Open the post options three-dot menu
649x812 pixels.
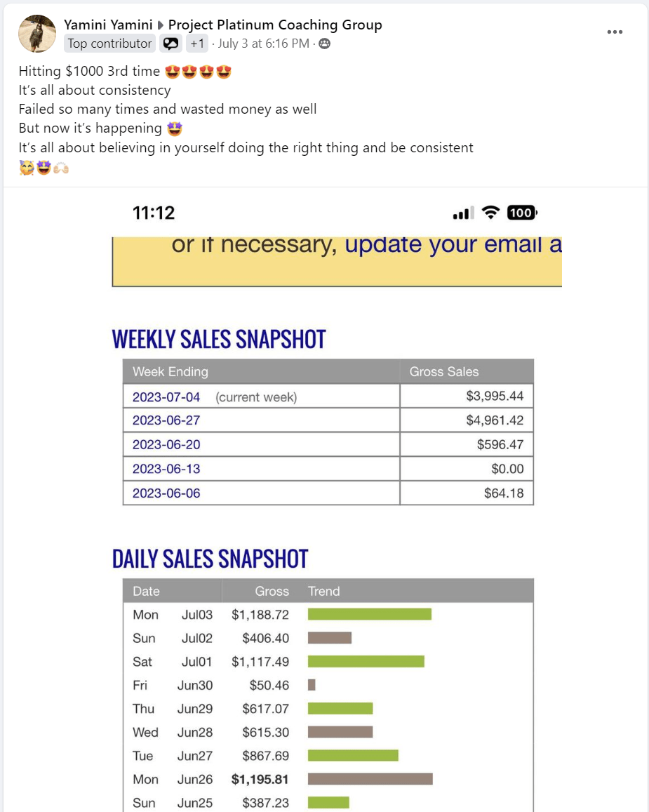point(615,32)
